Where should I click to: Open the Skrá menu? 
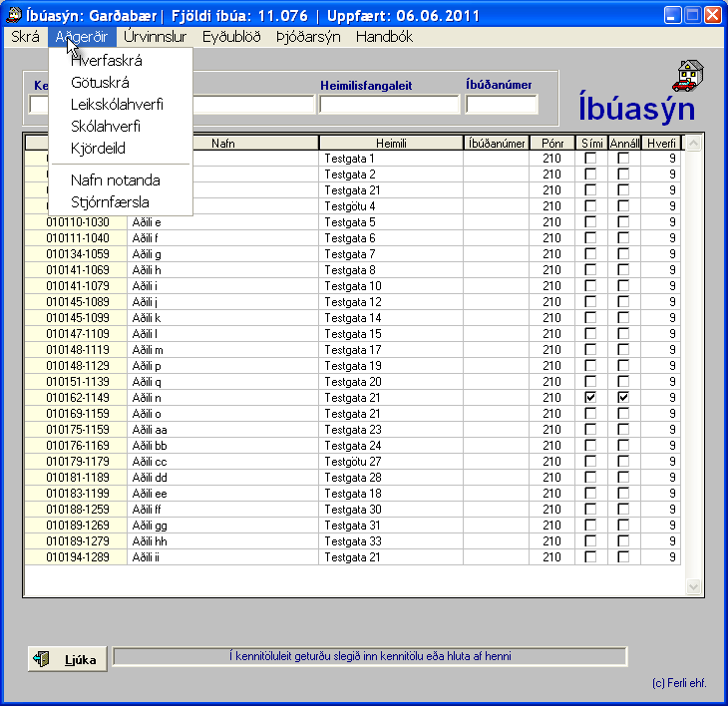(x=25, y=37)
